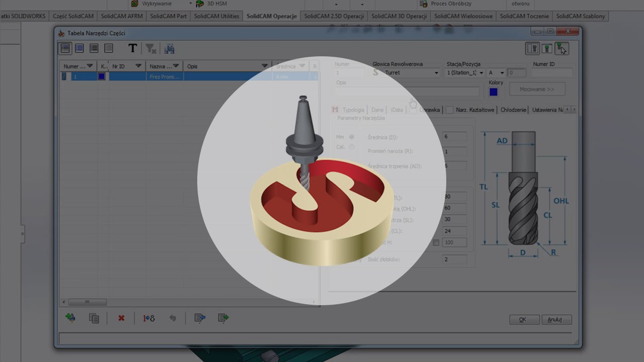This screenshot has width=644, height=362.
Task: Click the export tools icon with green arrow
Action: pyautogui.click(x=223, y=318)
